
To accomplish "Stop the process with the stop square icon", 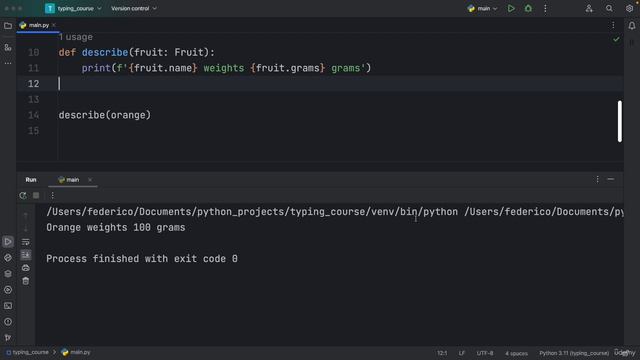I will click(36, 196).
